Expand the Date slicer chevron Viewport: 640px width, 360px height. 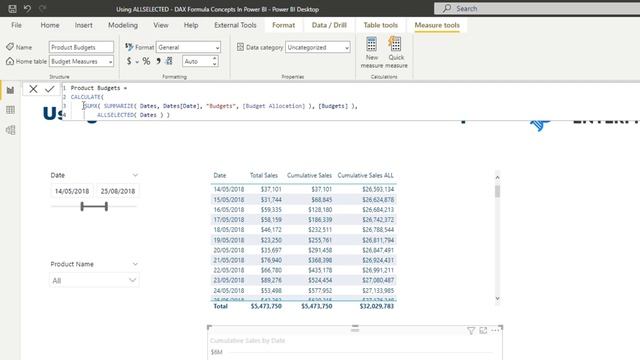135,175
